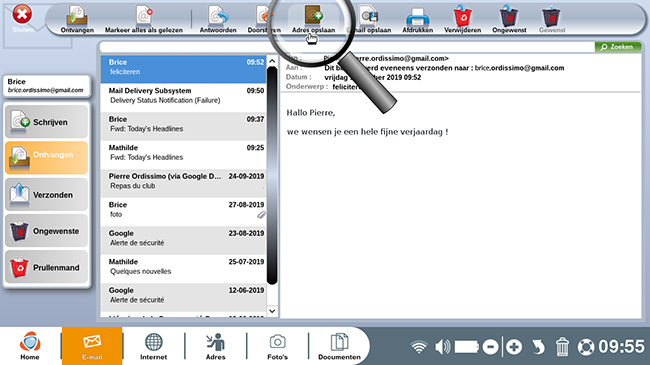Mark the message as Ongewenst in the toolbar
Image resolution: width=650 pixels, height=365 pixels.
509,16
